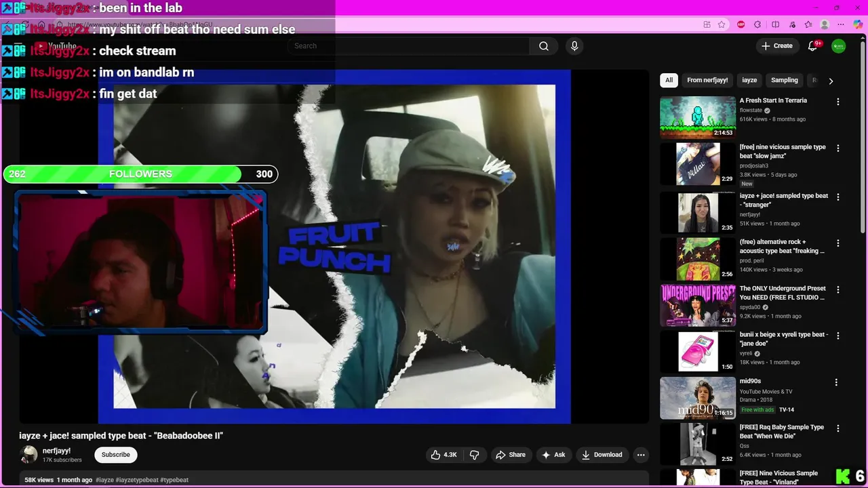Subscribe to nerfjayy! channel
The image size is (868, 488).
(116, 455)
